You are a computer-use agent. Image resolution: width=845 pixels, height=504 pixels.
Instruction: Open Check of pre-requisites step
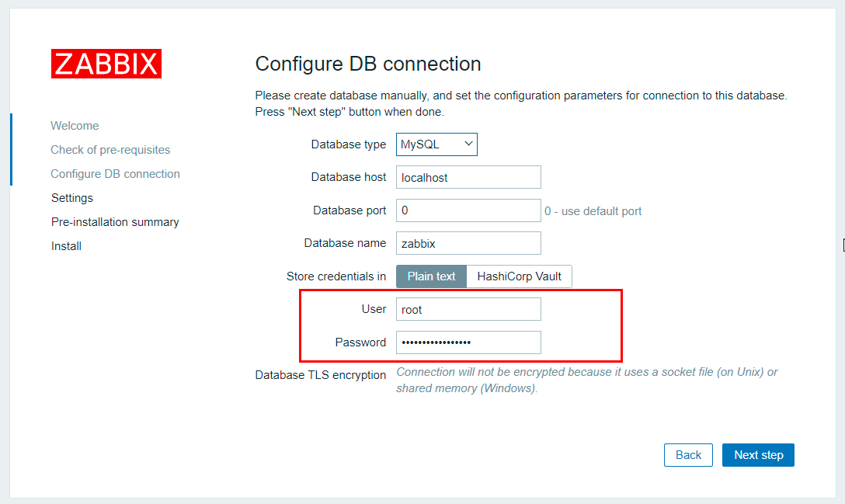pyautogui.click(x=110, y=150)
